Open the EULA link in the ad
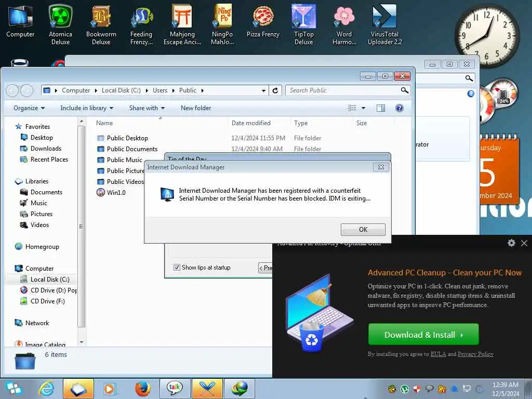Viewport: 532px width, 399px height. (438, 354)
